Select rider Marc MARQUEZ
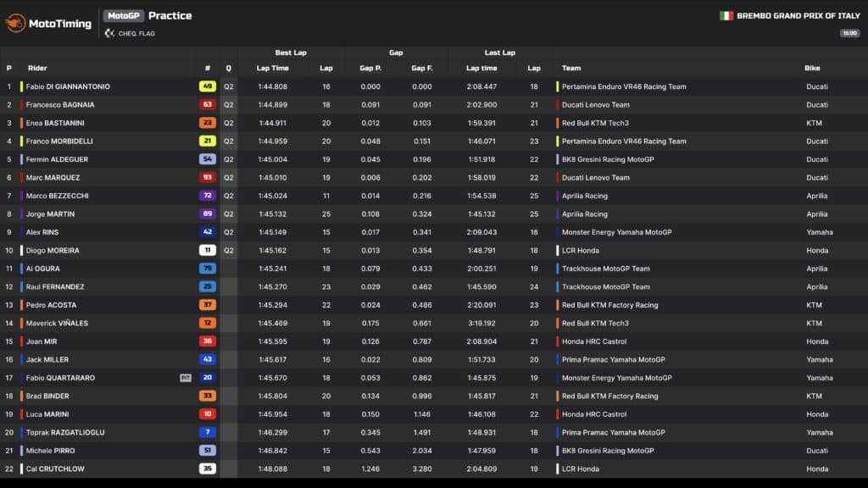 coord(53,178)
